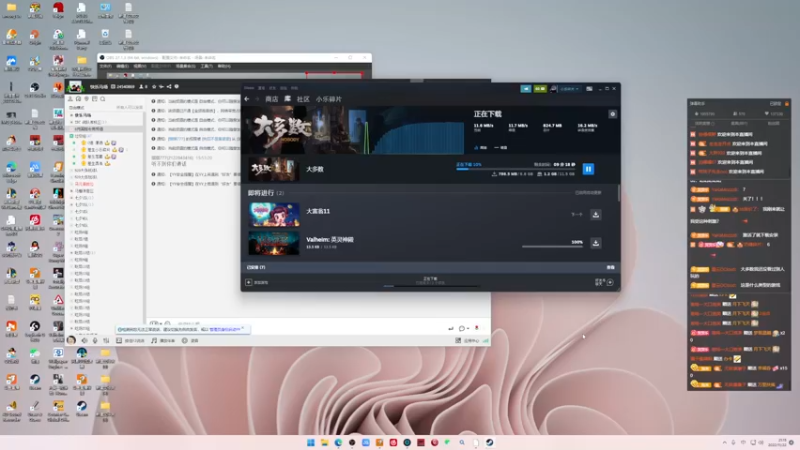Open File Explorer from taskbar
Screen dimensions: 800x450
click(324, 442)
